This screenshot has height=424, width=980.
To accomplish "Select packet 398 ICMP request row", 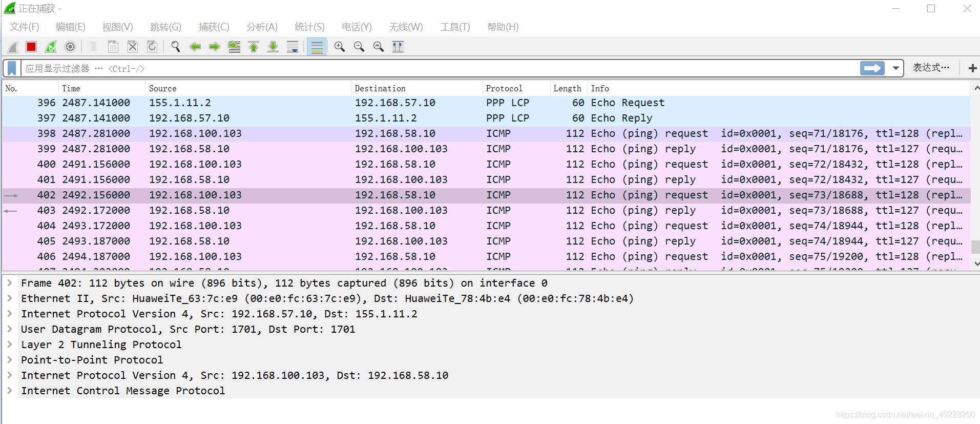I will coord(487,134).
